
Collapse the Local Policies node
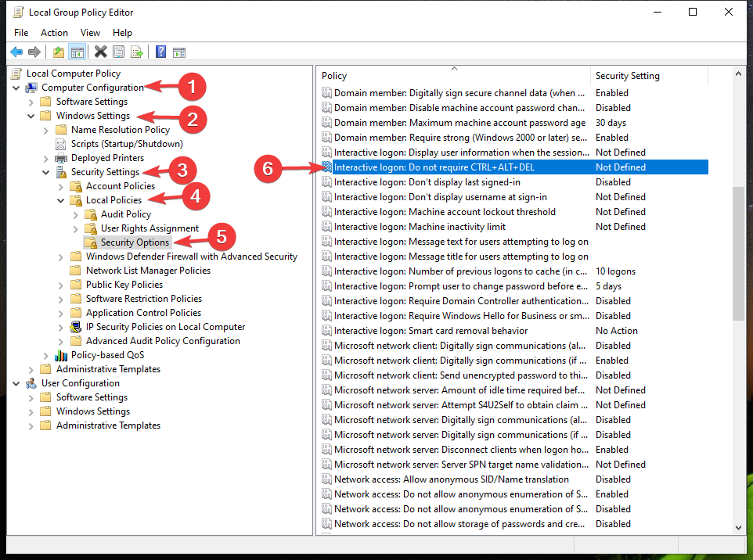tap(60, 200)
